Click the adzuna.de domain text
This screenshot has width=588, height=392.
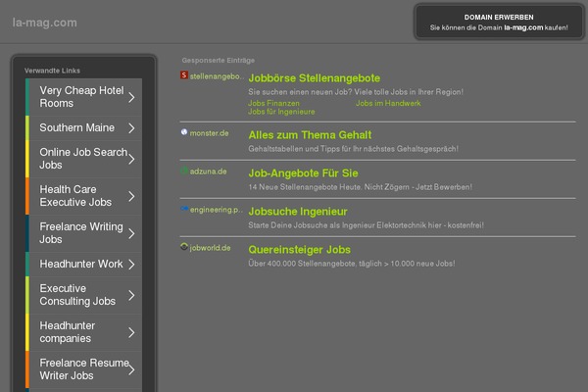coord(208,171)
